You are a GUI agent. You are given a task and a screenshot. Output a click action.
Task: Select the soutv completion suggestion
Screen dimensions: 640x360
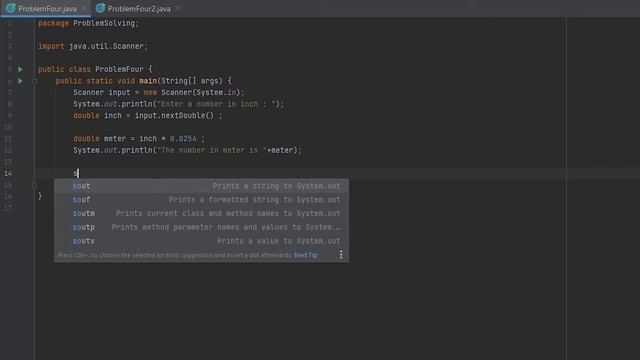201,241
